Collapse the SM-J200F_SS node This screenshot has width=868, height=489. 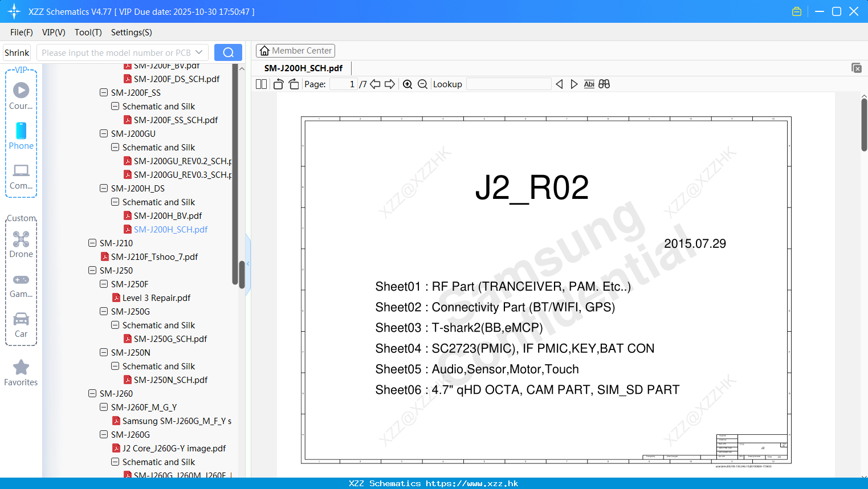104,92
